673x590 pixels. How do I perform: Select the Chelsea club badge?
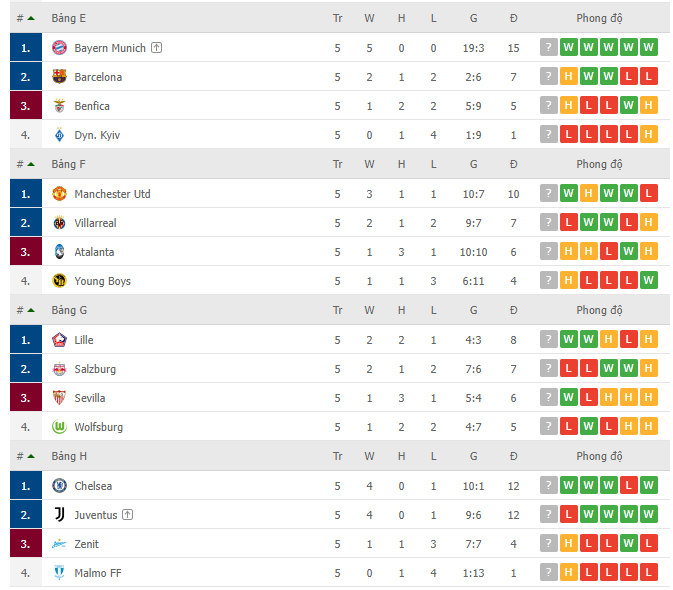pyautogui.click(x=59, y=485)
